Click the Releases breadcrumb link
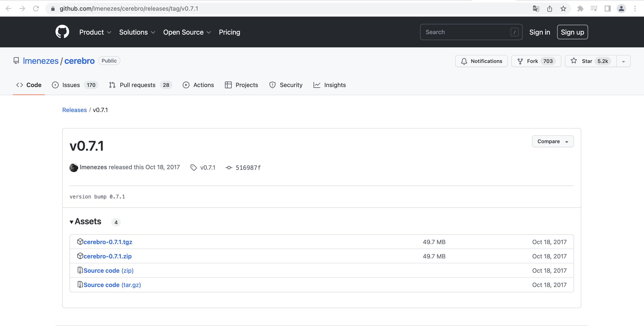 pos(74,109)
